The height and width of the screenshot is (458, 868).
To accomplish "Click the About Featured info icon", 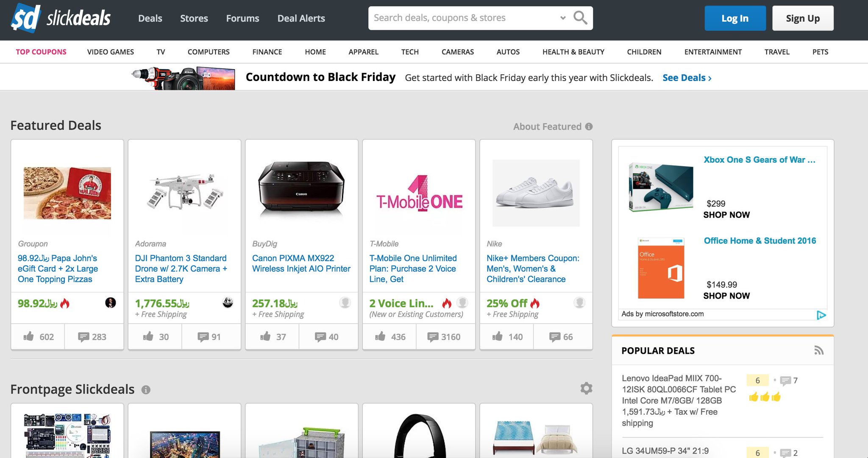I will (589, 126).
